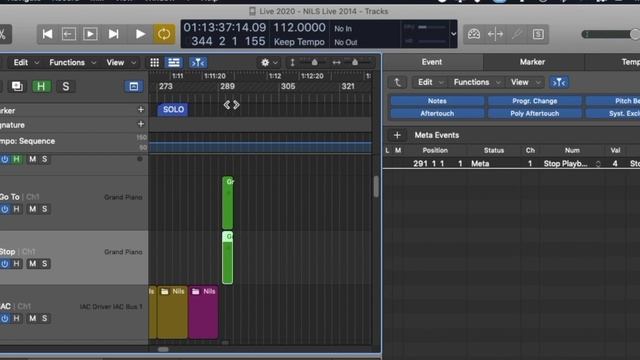Expand the LCD display mode dropdown
Viewport: 640px width, 360px height.
pos(453,34)
